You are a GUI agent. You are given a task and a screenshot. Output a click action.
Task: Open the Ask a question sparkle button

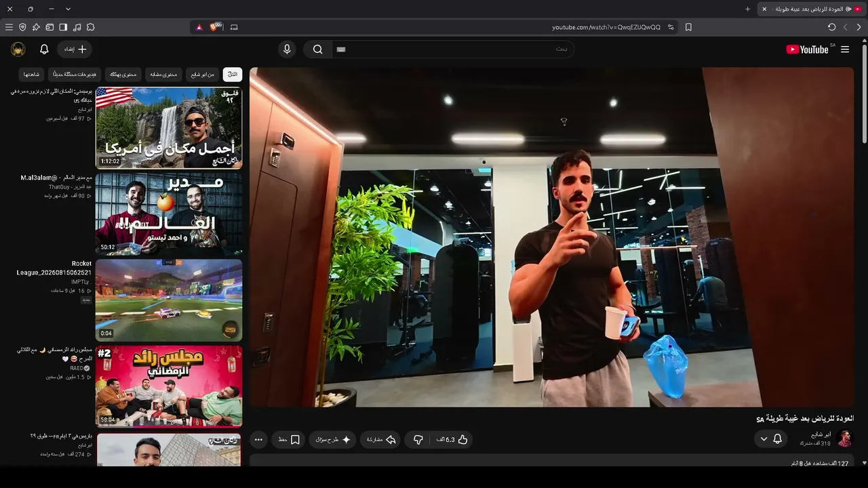pos(333,440)
